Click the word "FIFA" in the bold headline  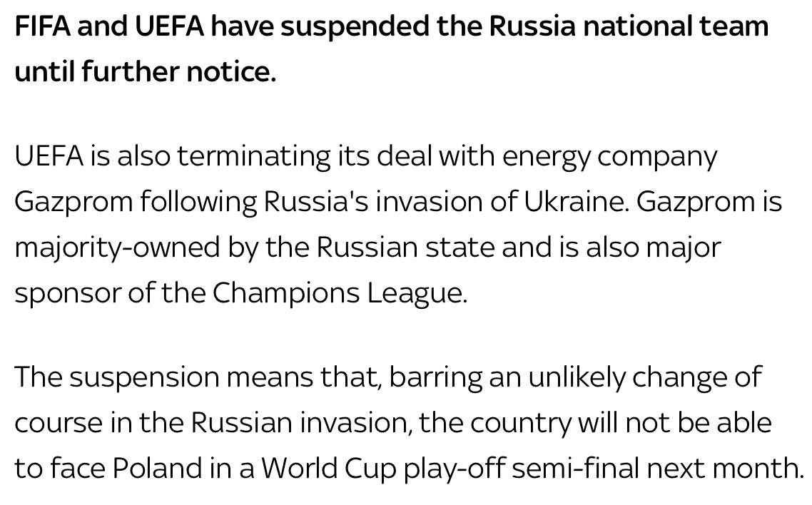(x=43, y=26)
